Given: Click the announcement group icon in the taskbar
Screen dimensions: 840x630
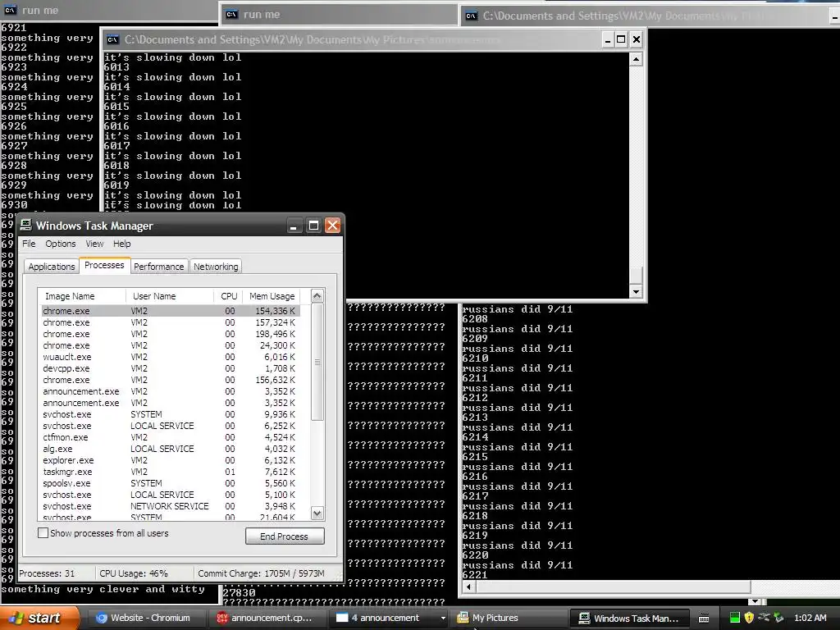Looking at the screenshot, I should pyautogui.click(x=342, y=618).
